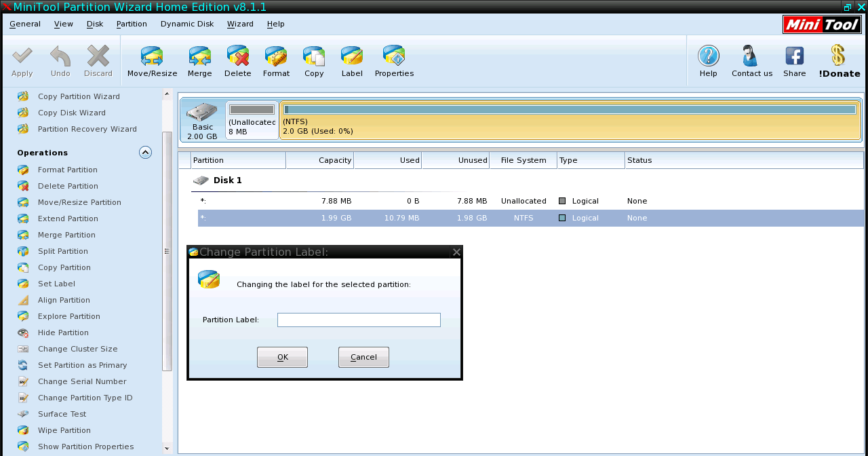The width and height of the screenshot is (868, 456).
Task: Click the Copy toolbar icon
Action: (314, 57)
